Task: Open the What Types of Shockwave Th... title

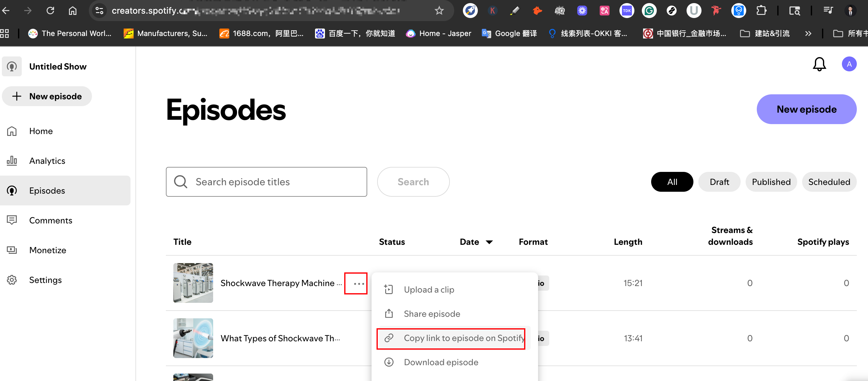Action: pos(280,338)
